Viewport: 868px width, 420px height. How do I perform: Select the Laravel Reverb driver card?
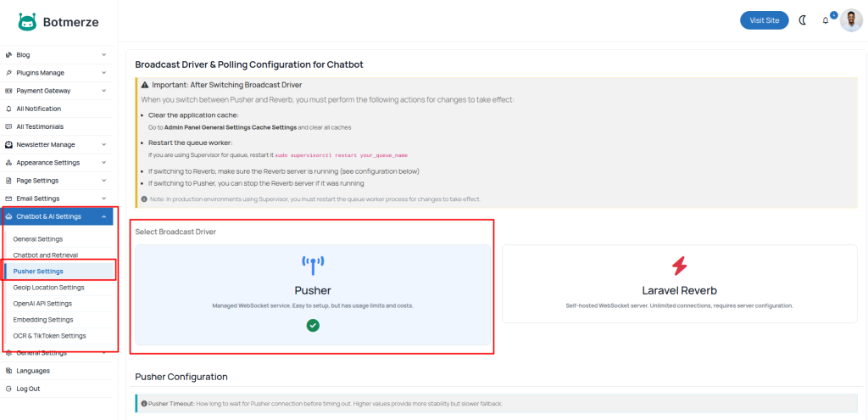click(679, 284)
